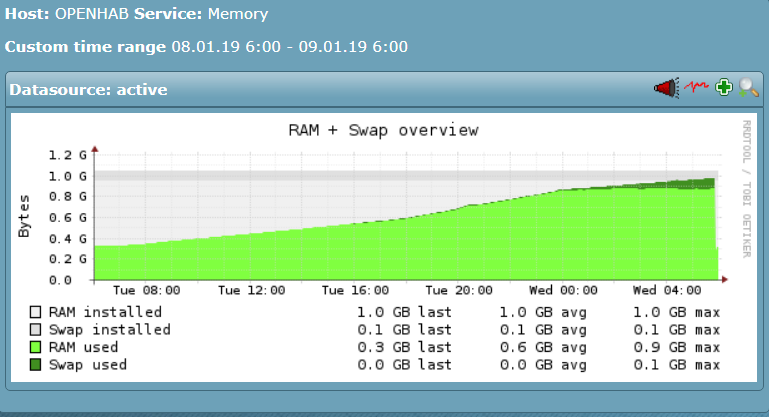Click the Datasource: active panel header

88,90
